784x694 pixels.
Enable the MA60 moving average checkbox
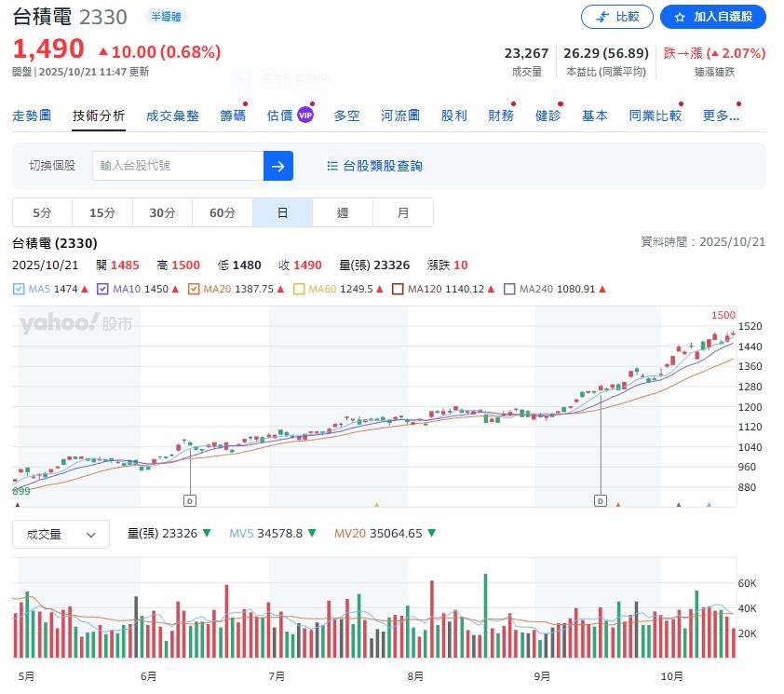(299, 289)
